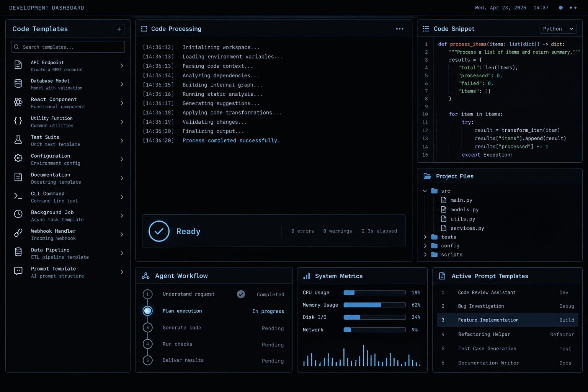The height and width of the screenshot is (392, 588).
Task: Click the CPU Usage progress bar
Action: (375, 293)
